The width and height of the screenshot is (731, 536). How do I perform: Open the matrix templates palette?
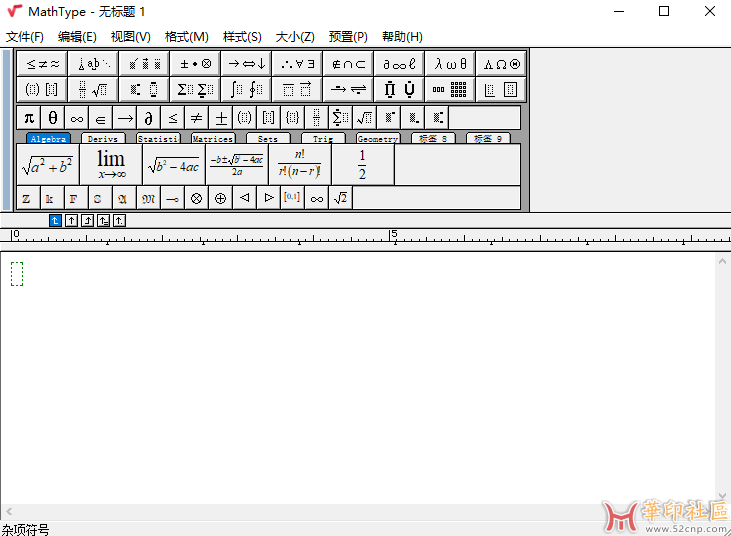(x=450, y=89)
